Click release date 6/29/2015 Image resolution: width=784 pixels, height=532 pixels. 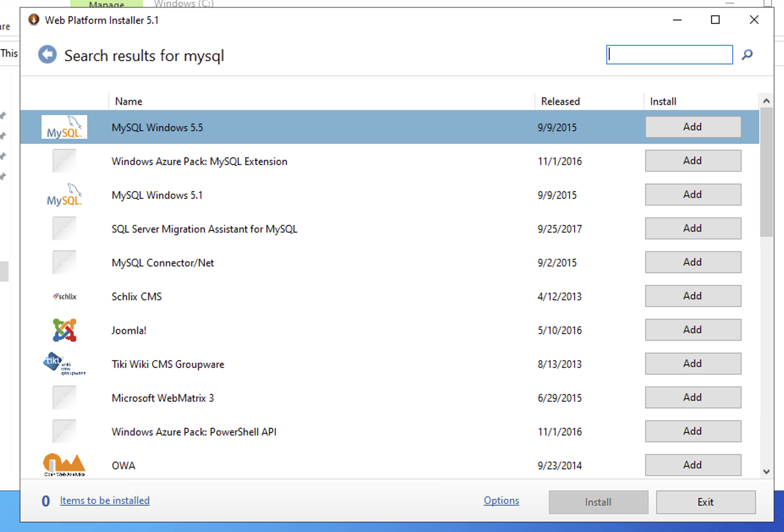pyautogui.click(x=560, y=398)
